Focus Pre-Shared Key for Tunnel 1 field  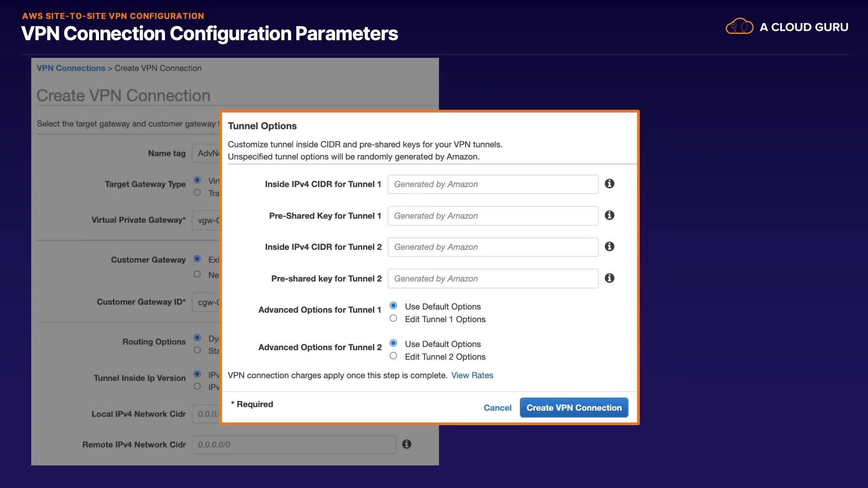click(493, 216)
